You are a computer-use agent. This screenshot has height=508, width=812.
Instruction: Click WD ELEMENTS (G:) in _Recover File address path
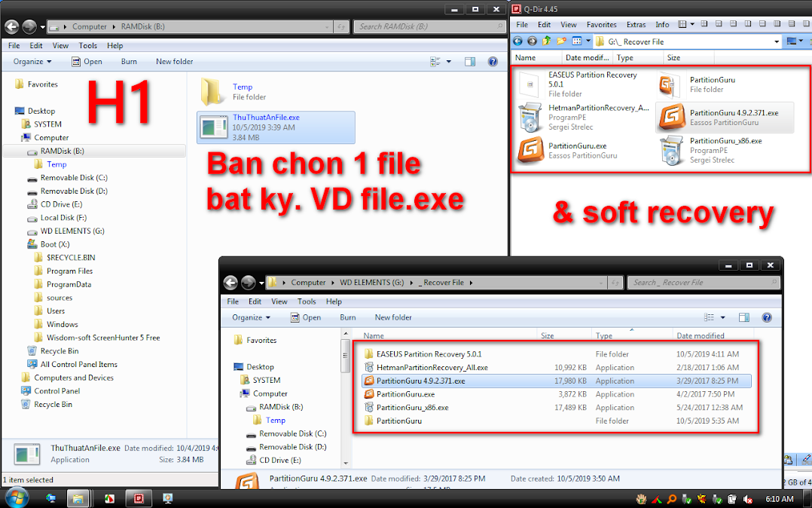coord(371,283)
